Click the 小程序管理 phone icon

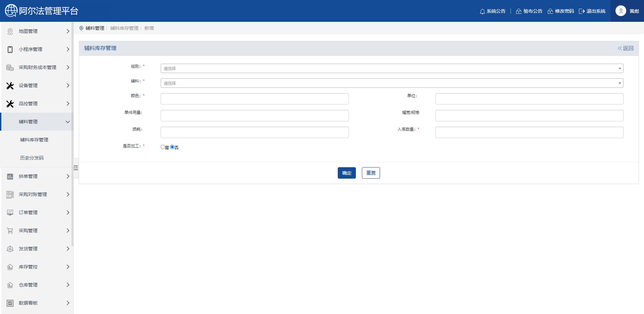[10, 49]
